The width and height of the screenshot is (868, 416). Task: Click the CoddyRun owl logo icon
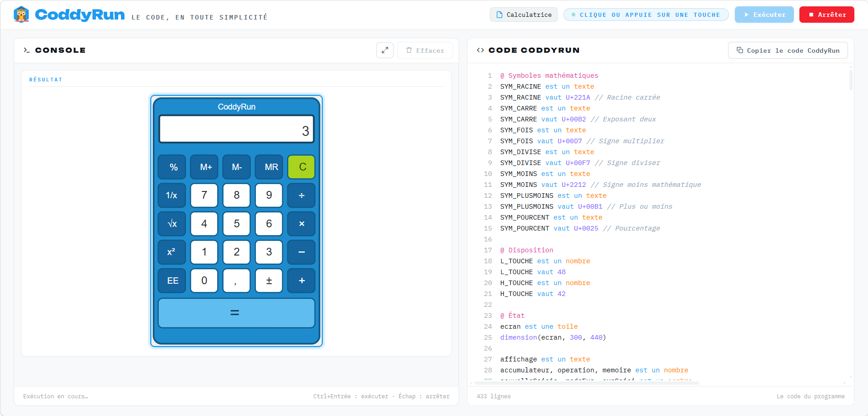(21, 15)
